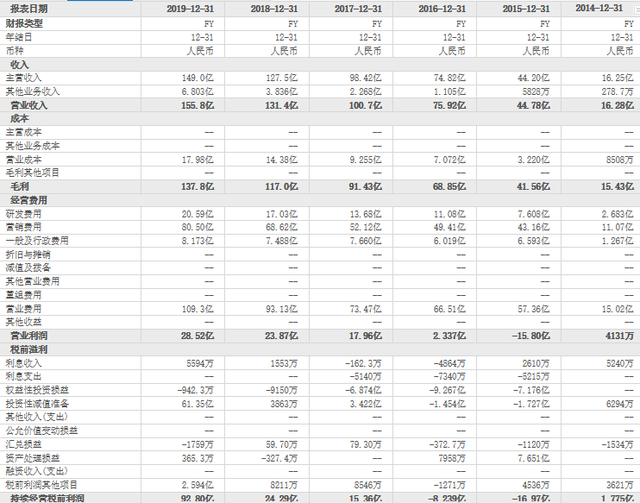Click the 利息收入 row label

(24, 363)
